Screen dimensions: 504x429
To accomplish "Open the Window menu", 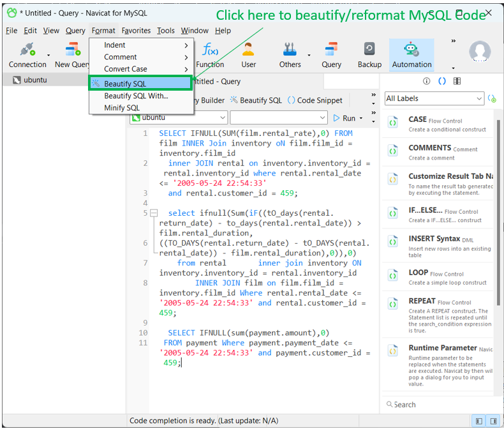I will coord(195,31).
